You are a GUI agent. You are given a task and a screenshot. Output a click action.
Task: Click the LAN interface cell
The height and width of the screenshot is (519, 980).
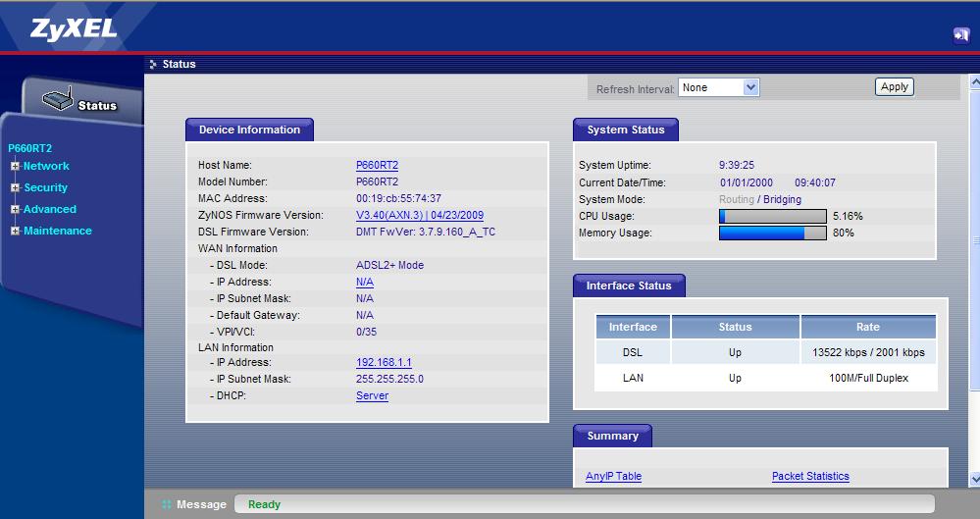(x=633, y=379)
